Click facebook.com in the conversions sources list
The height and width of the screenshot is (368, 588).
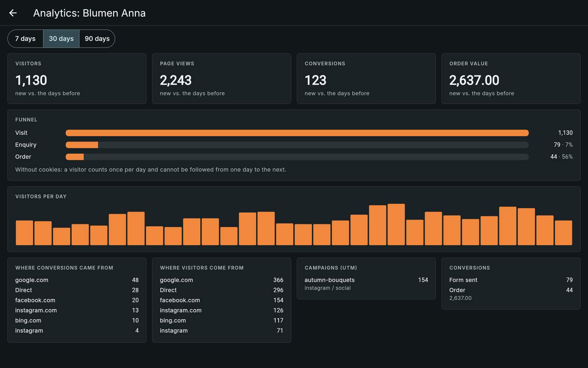77,300
